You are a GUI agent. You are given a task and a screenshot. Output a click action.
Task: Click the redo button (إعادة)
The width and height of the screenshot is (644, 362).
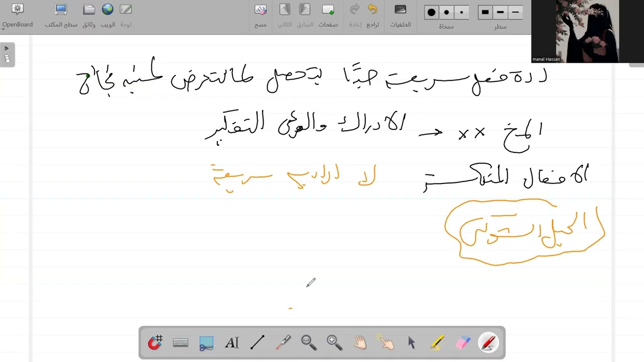click(x=355, y=16)
